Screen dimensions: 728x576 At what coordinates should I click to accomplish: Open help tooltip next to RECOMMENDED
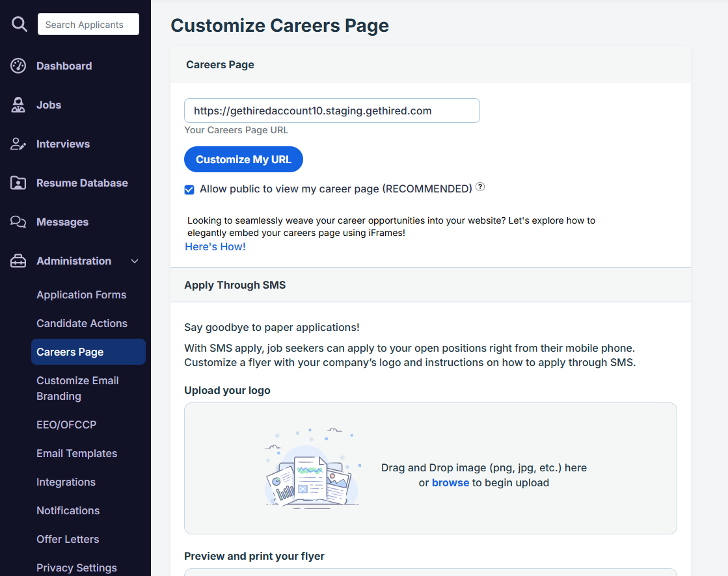[480, 187]
